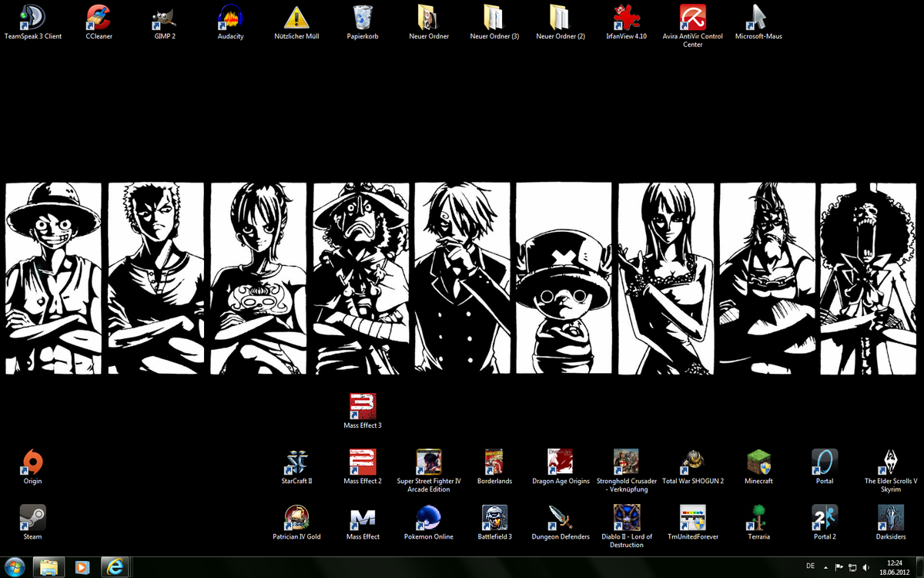The height and width of the screenshot is (578, 924).
Task: Open the clock showing 12:24
Action: tap(894, 566)
